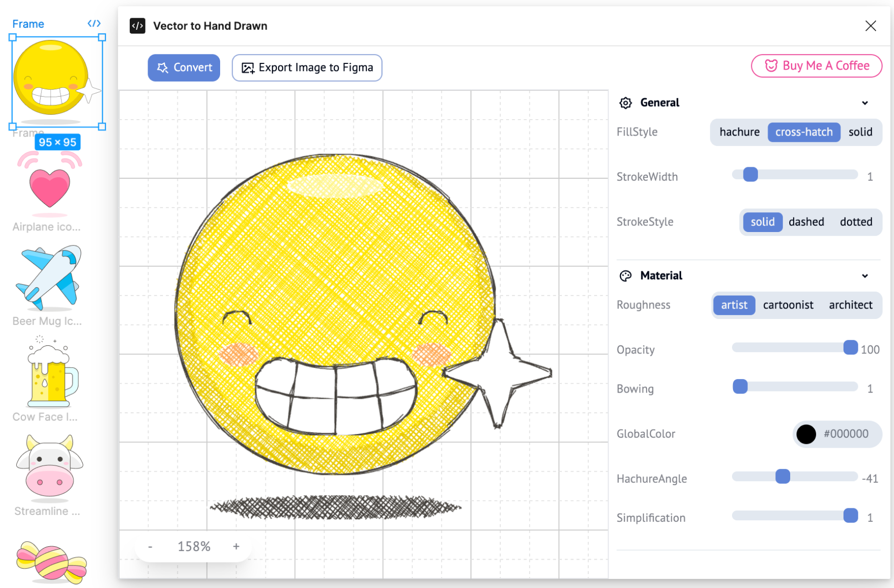Click the plugin code icon beside Vector to Hand Drawn

click(x=137, y=26)
